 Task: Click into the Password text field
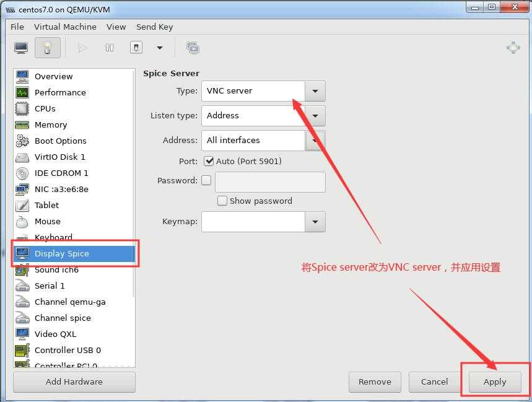tap(270, 182)
